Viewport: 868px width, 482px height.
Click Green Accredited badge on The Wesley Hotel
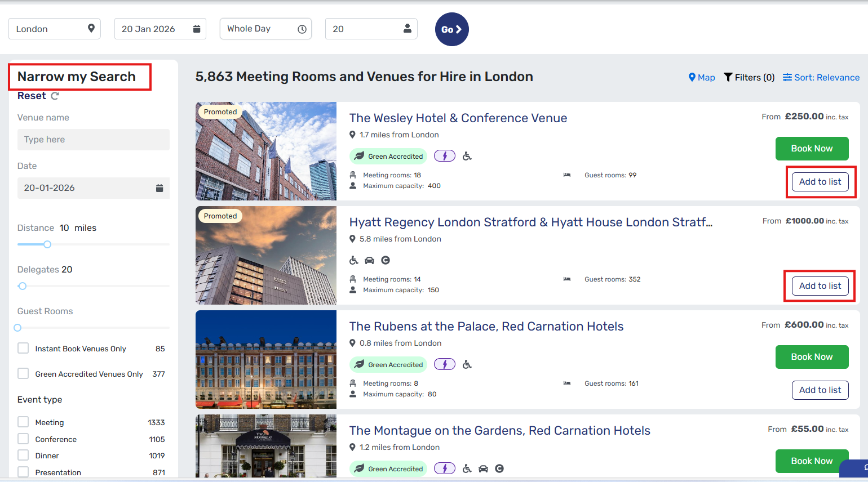(388, 156)
